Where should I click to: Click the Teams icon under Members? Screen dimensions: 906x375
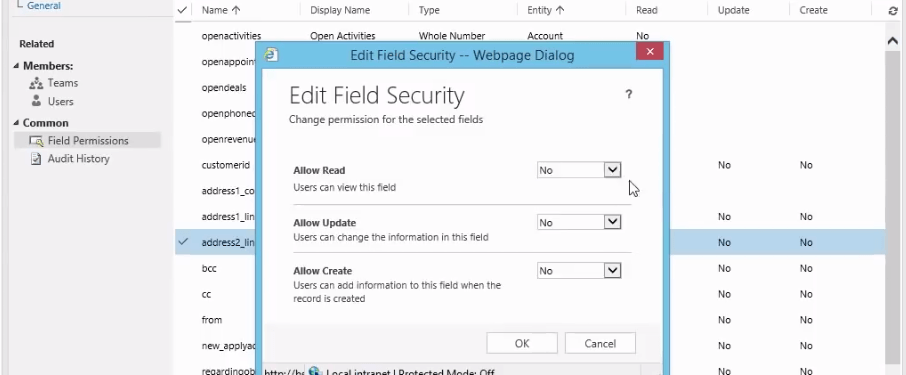pyautogui.click(x=36, y=83)
